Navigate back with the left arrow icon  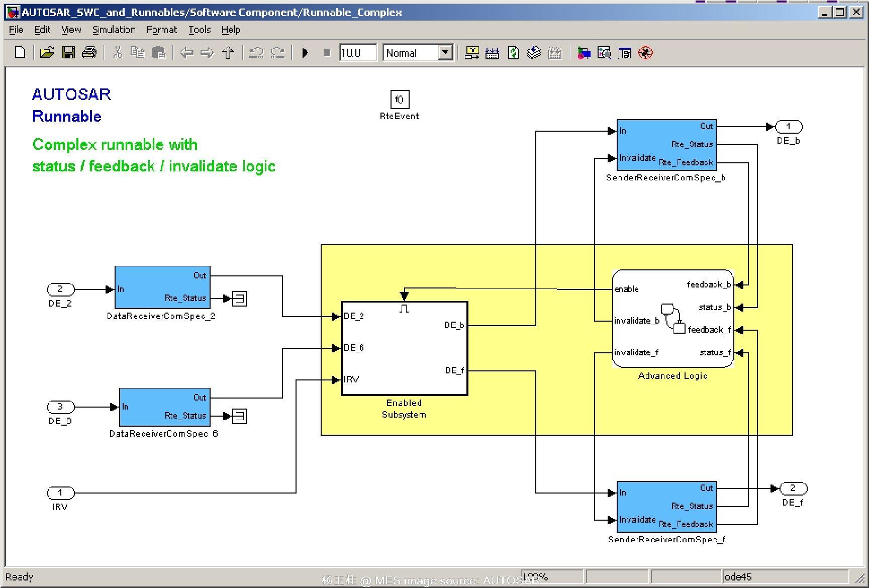[x=186, y=52]
